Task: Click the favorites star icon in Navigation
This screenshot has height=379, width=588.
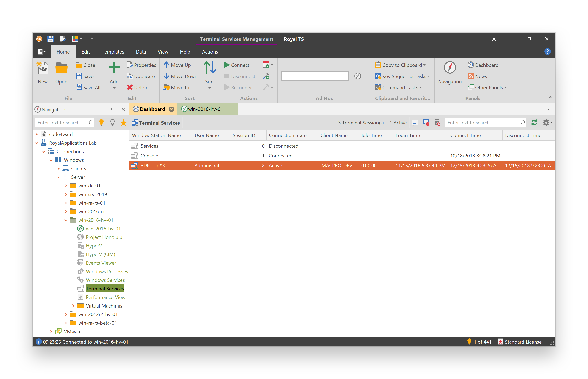Action: (x=124, y=123)
